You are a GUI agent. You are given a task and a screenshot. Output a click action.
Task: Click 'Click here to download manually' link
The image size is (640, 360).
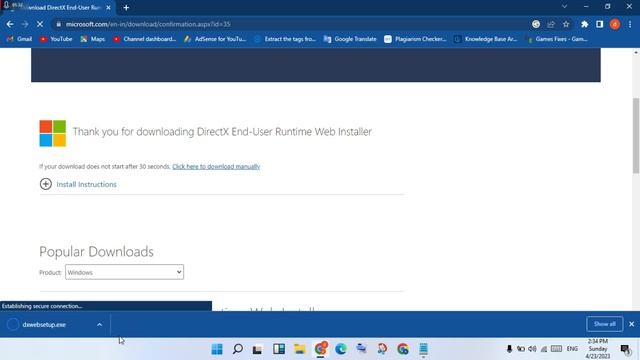point(216,167)
